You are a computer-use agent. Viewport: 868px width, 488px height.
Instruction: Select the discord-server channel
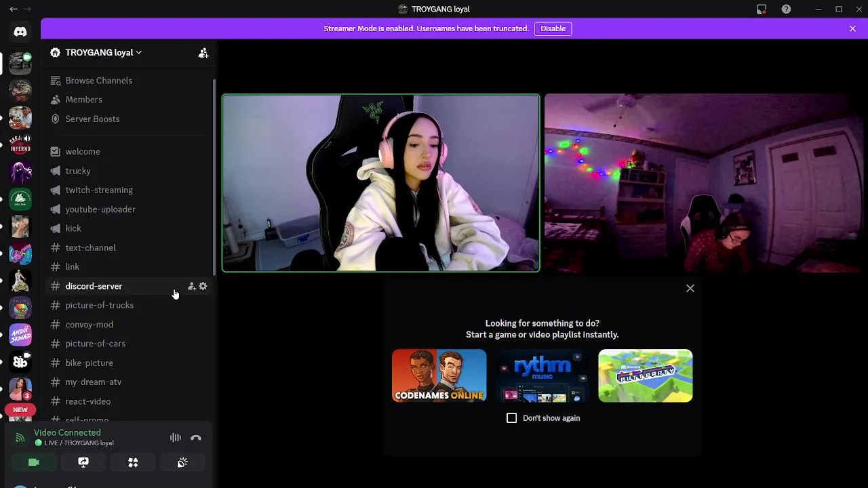pyautogui.click(x=94, y=286)
